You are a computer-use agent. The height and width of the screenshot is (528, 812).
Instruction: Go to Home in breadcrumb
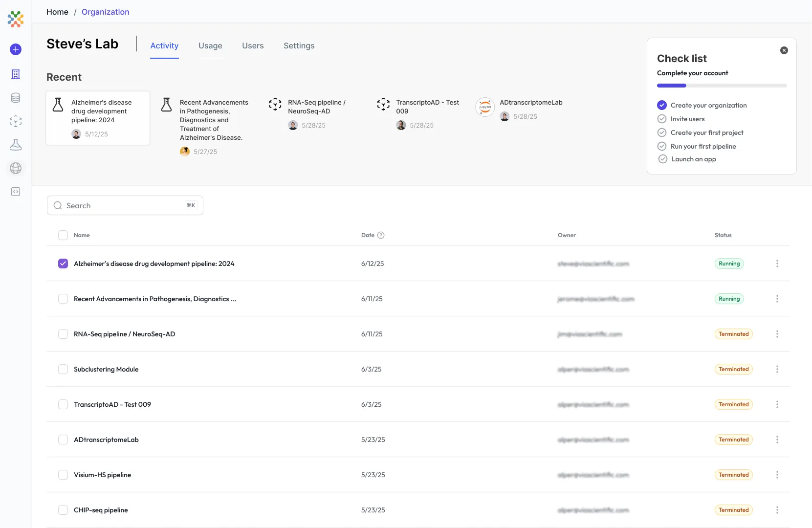(57, 12)
